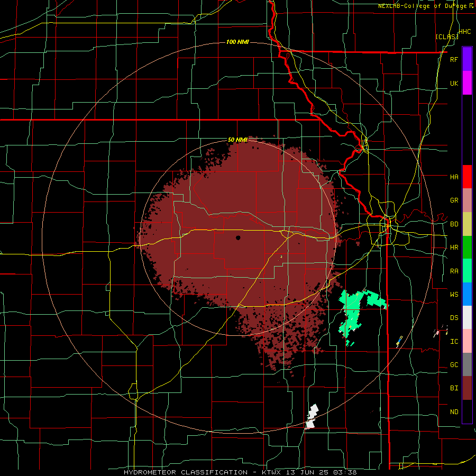
Task: Click the "HYDROMETEOR CLASSIFICATION" footer title
Action: (x=186, y=472)
